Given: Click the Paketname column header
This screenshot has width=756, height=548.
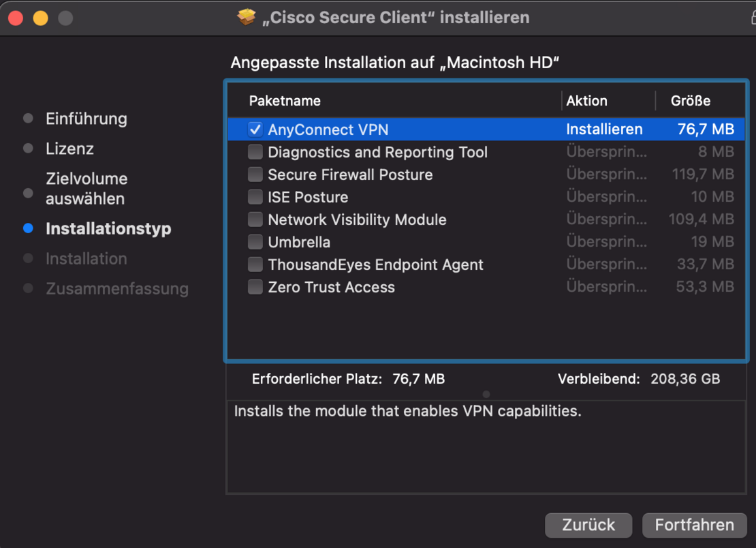Looking at the screenshot, I should [285, 101].
